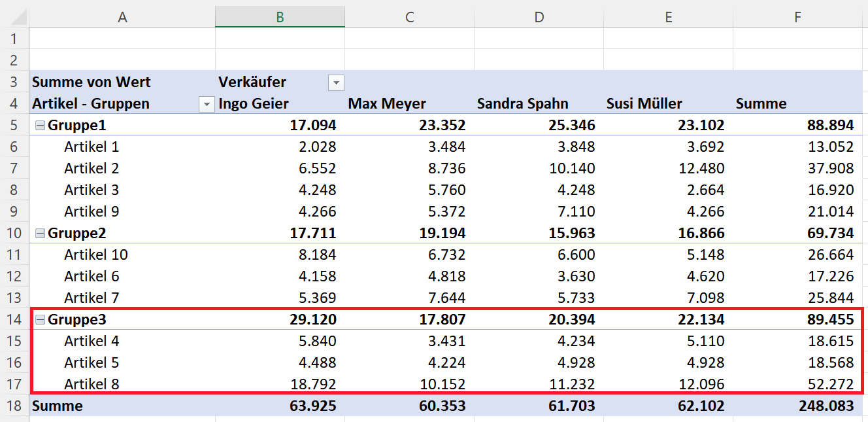Click the 'Artikel 6' row label
Viewport: 868px width, 422px height.
(x=92, y=276)
